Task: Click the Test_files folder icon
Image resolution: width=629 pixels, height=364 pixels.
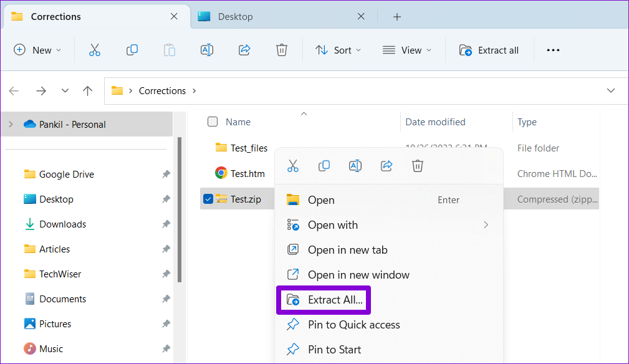Action: point(221,148)
